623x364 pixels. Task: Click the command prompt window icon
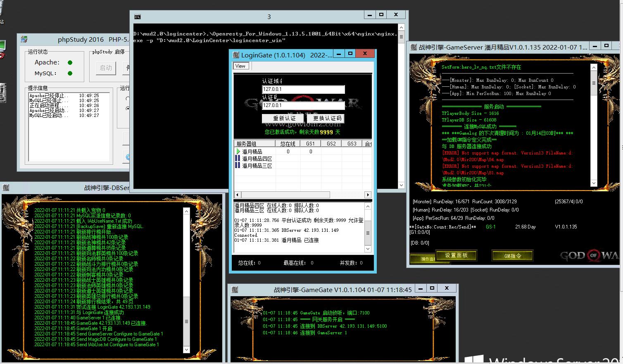click(x=137, y=17)
